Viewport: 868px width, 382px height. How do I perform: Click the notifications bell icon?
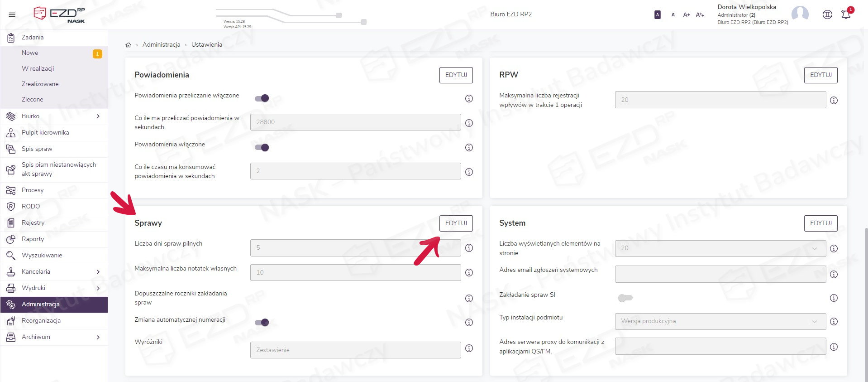[x=845, y=15]
